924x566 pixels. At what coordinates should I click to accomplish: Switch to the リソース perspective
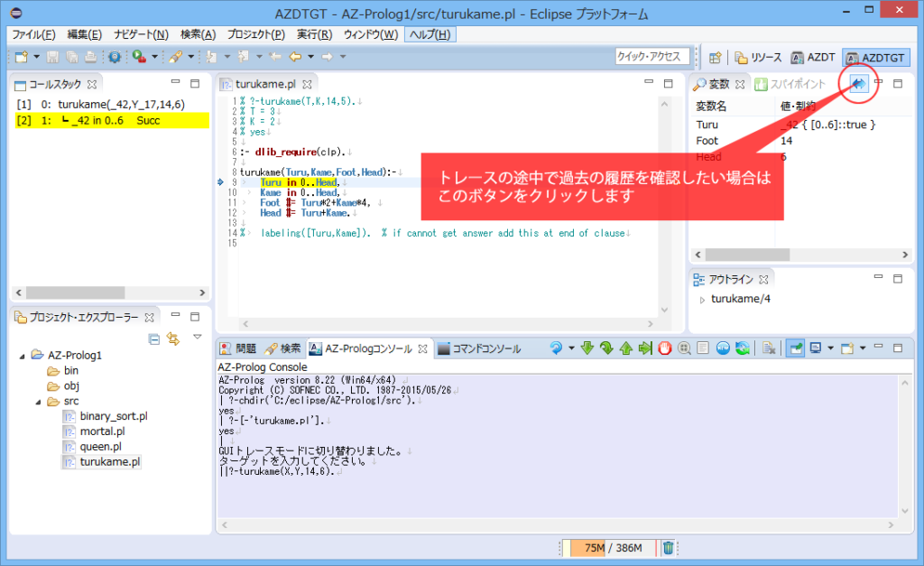pos(758,58)
